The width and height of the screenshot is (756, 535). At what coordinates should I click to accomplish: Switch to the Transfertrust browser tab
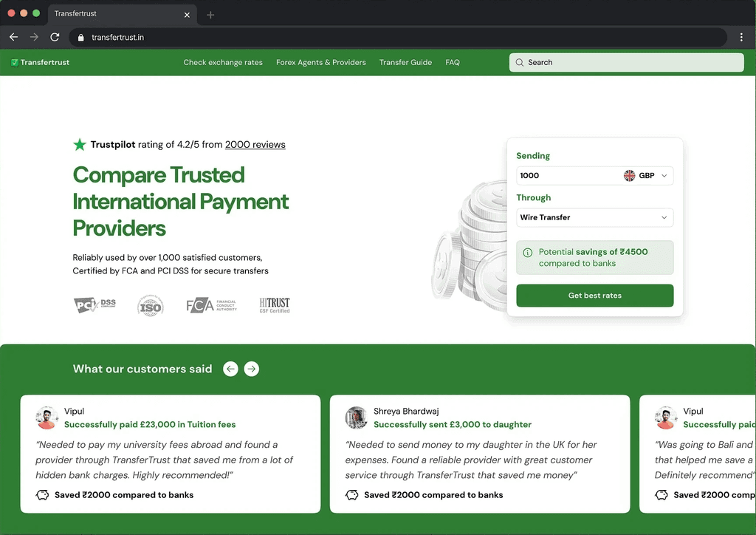pos(122,14)
